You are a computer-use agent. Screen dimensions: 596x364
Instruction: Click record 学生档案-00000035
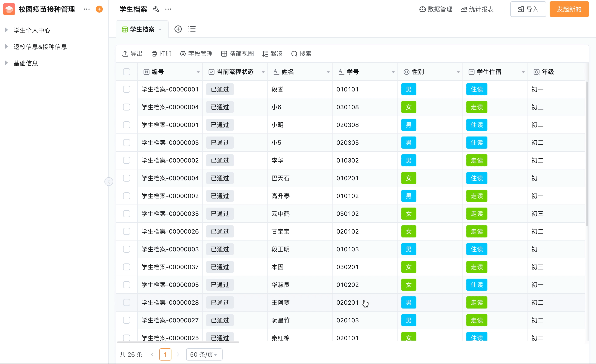pyautogui.click(x=170, y=214)
